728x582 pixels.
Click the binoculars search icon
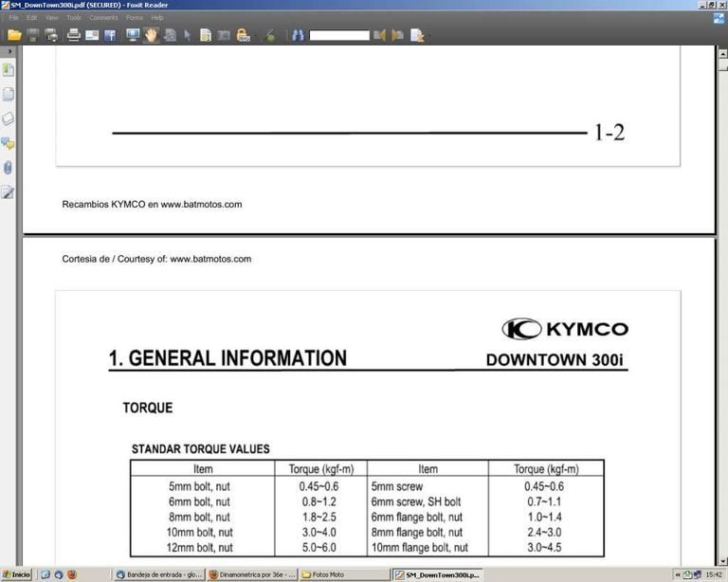pos(297,35)
